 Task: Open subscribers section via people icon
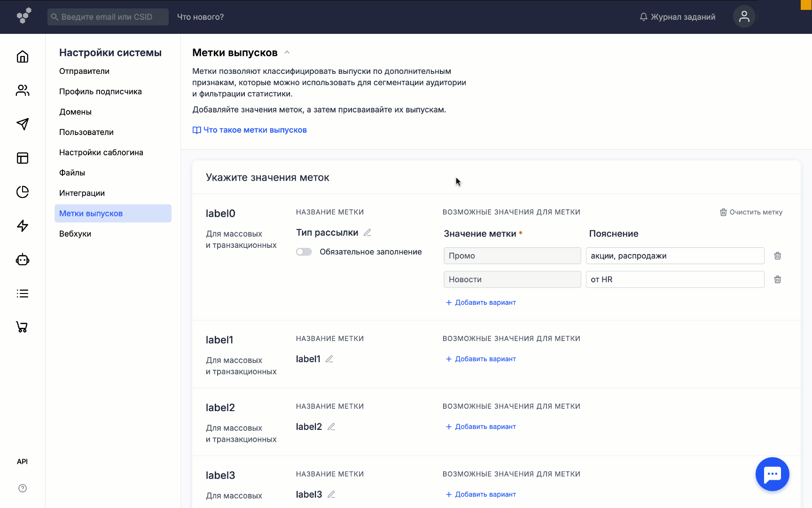point(23,90)
